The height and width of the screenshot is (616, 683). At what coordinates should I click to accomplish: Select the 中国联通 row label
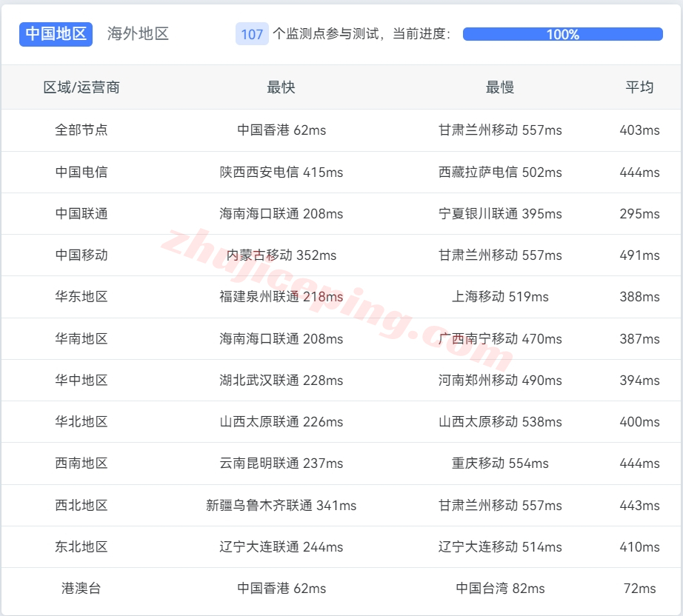coord(81,214)
